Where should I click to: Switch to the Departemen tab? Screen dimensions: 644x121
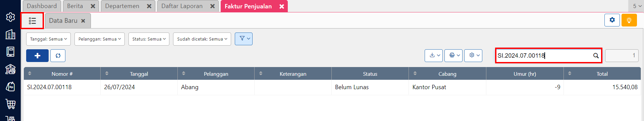pos(122,6)
